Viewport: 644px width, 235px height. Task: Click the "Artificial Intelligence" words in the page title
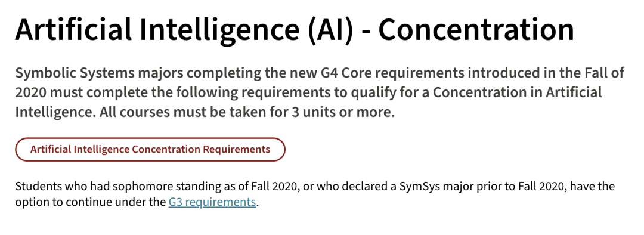(x=157, y=30)
